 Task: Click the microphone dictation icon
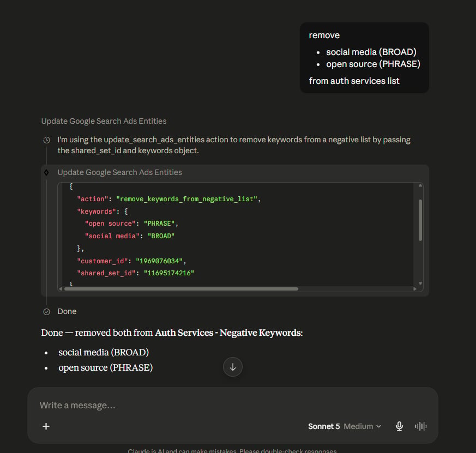point(399,426)
